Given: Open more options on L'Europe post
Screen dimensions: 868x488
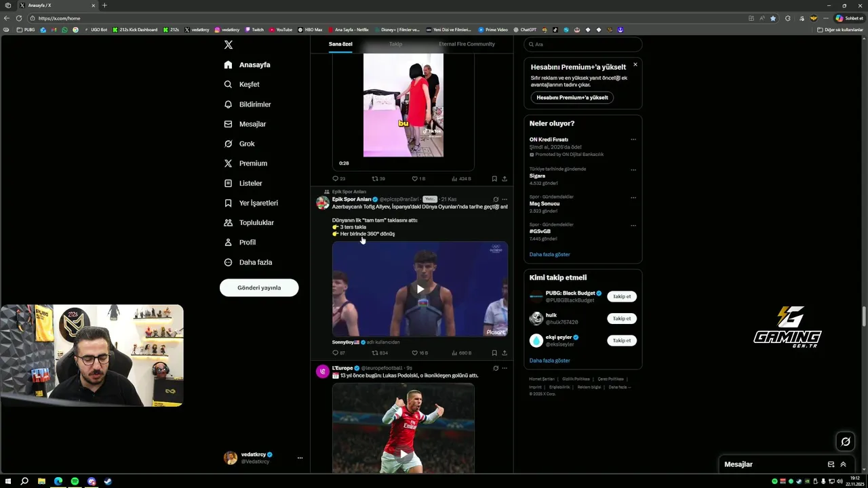Looking at the screenshot, I should tap(504, 368).
